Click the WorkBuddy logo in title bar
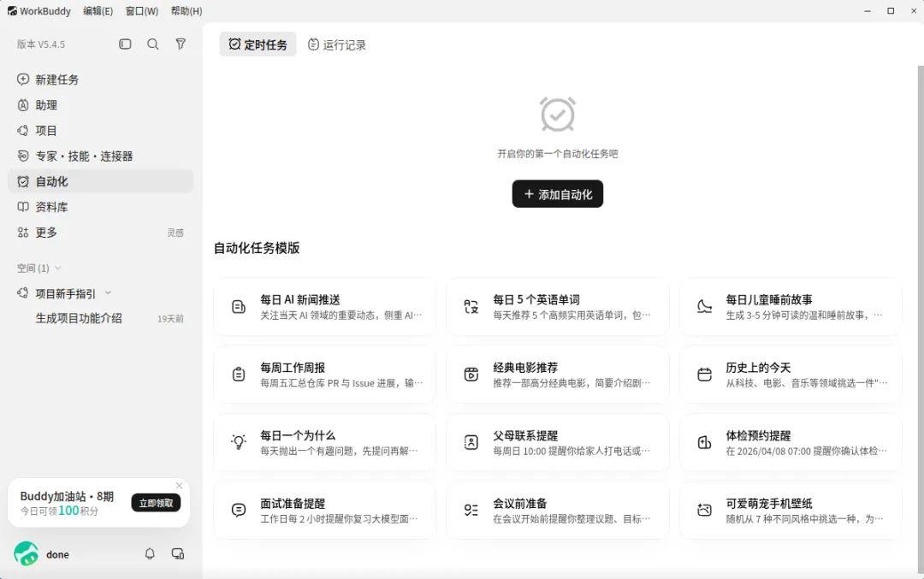This screenshot has width=924, height=579. [12, 10]
